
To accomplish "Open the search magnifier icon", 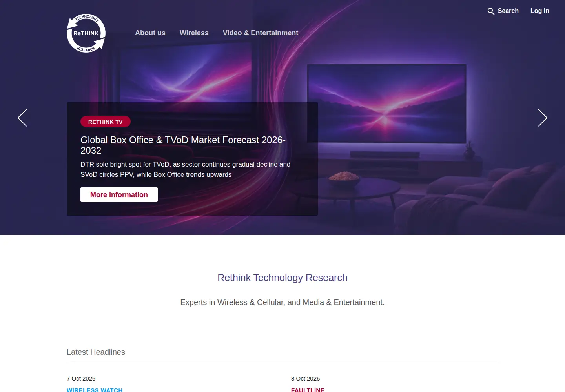I will pos(491,11).
